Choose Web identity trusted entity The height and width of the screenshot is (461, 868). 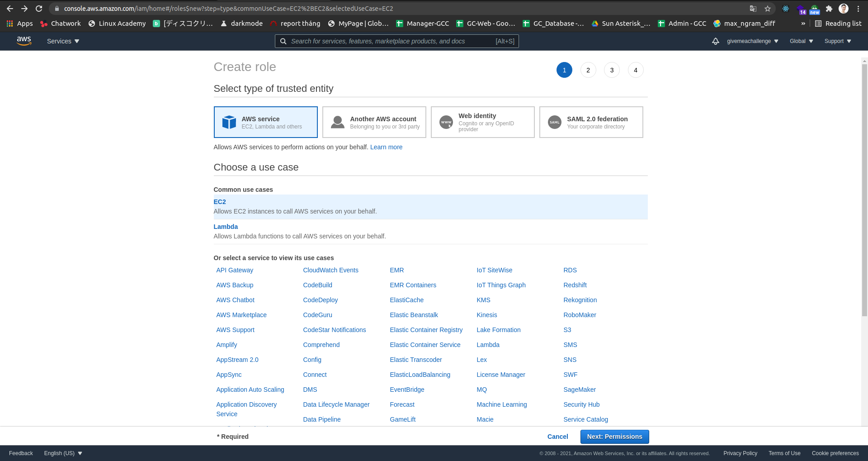[x=482, y=122]
